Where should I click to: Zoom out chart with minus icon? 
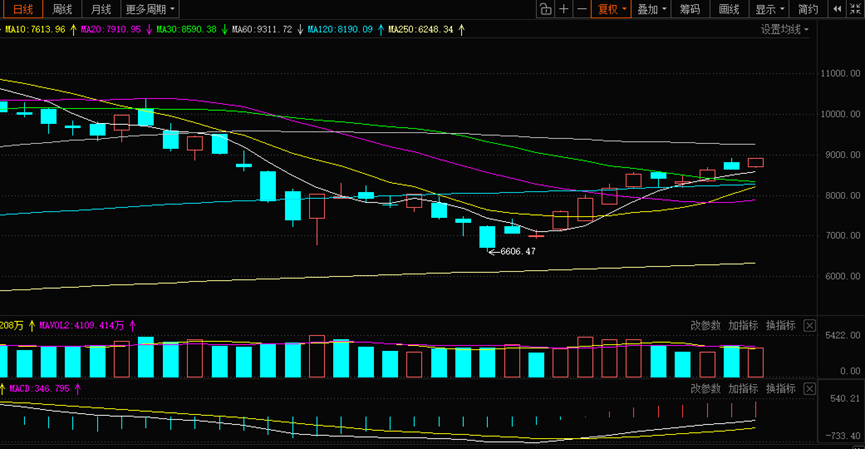click(x=582, y=9)
